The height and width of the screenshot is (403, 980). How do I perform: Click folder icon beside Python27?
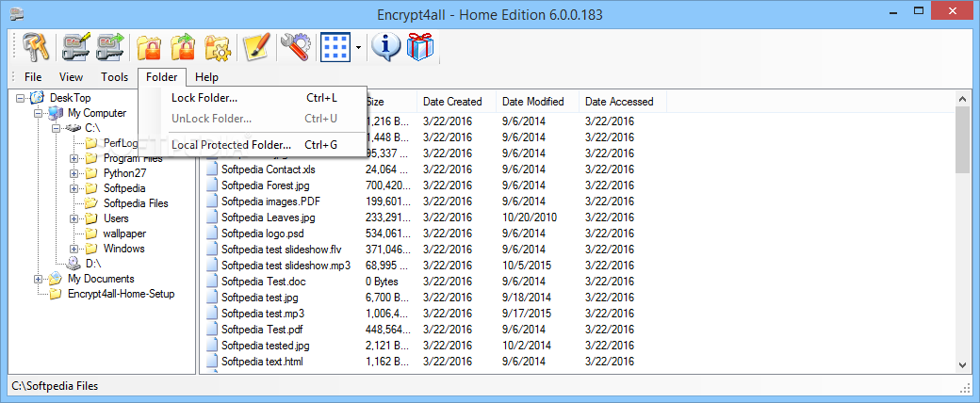coord(91,173)
